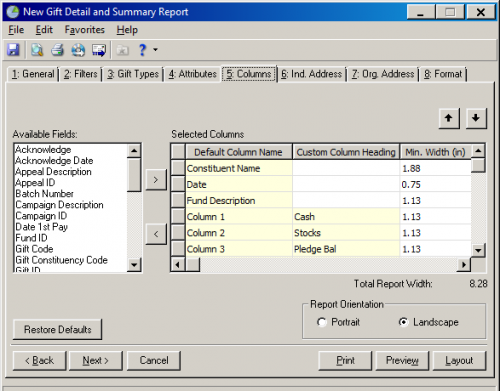Click the Stocks custom heading cell
The height and width of the screenshot is (391, 500).
point(346,233)
